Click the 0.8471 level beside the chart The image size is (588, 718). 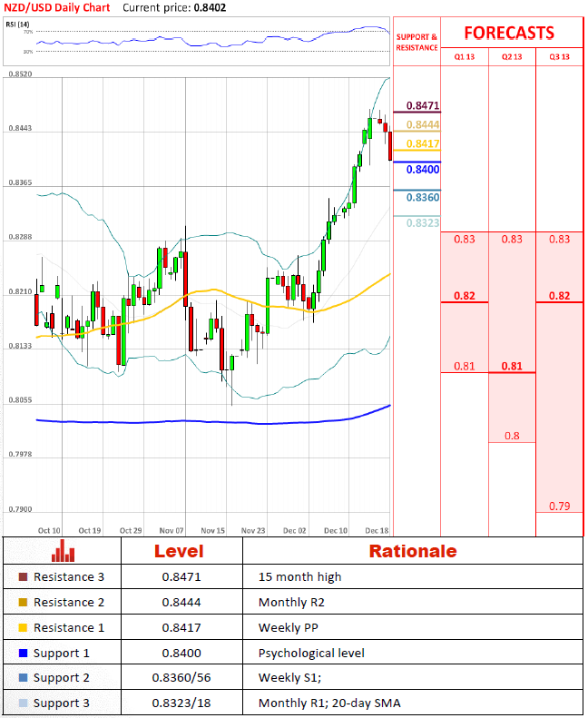[x=423, y=106]
